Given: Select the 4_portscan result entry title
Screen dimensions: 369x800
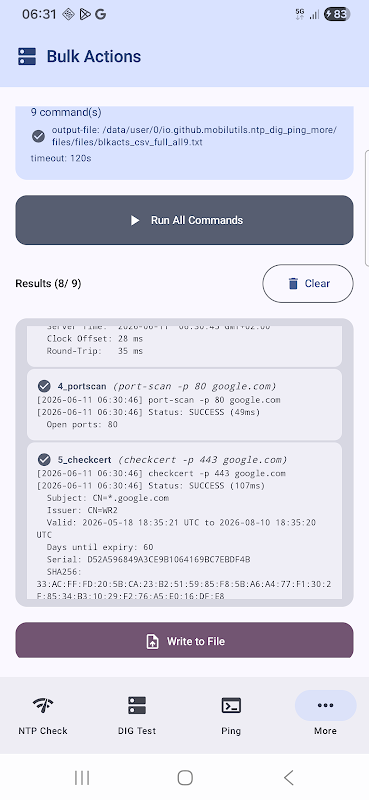Looking at the screenshot, I should point(82,386).
